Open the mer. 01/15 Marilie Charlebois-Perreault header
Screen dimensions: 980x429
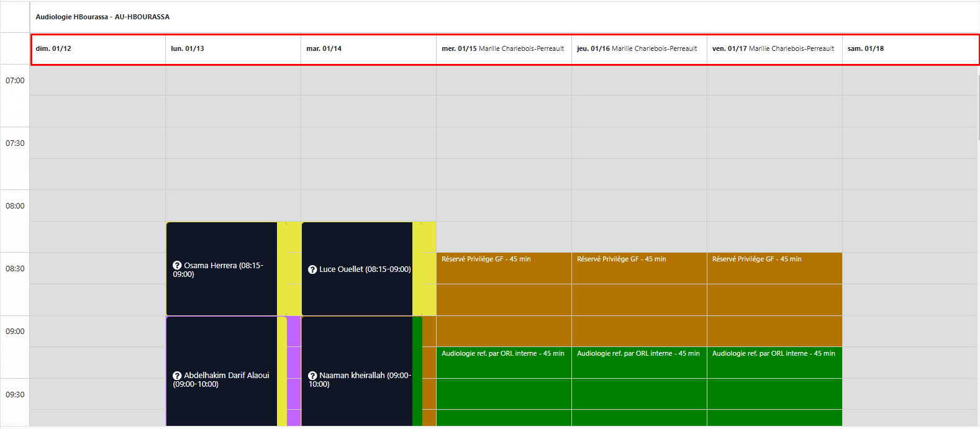(503, 49)
